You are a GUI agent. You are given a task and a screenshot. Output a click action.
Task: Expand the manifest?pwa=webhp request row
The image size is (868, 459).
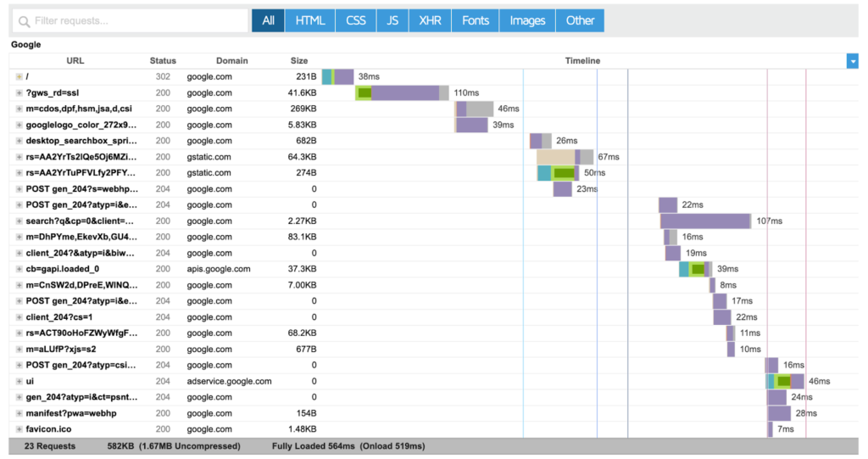[x=19, y=413]
